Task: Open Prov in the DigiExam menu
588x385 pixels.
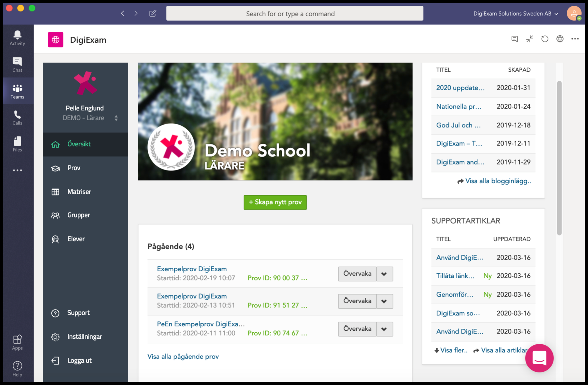Action: click(85, 168)
